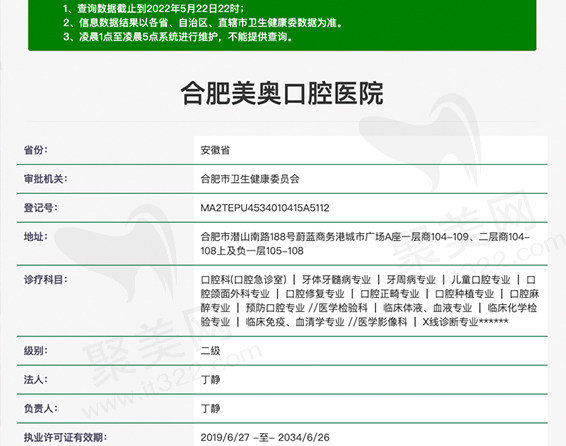The width and height of the screenshot is (566, 446).
Task: Click 预防口腔专业 in the department list
Action: click(x=275, y=307)
